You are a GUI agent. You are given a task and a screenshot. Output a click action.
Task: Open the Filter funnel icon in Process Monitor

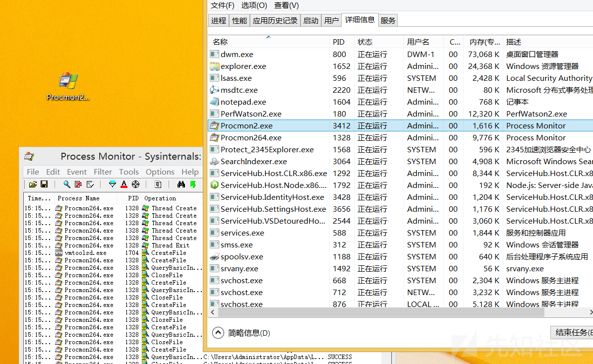pos(113,184)
